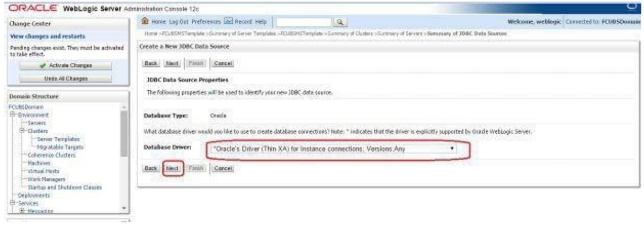Click the green checkmark on Activate Changes
Screen dimensions: 644x225
point(42,65)
